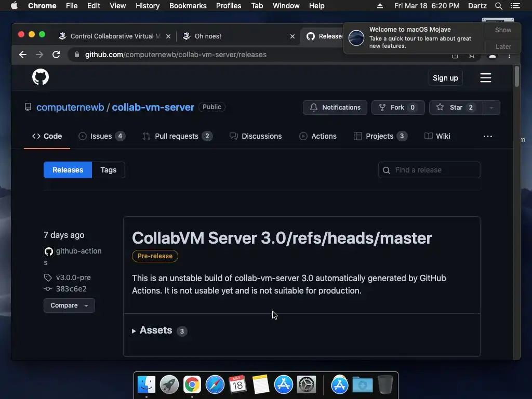Open the repository tabs overflow ellipsis
This screenshot has height=399, width=532.
point(487,137)
